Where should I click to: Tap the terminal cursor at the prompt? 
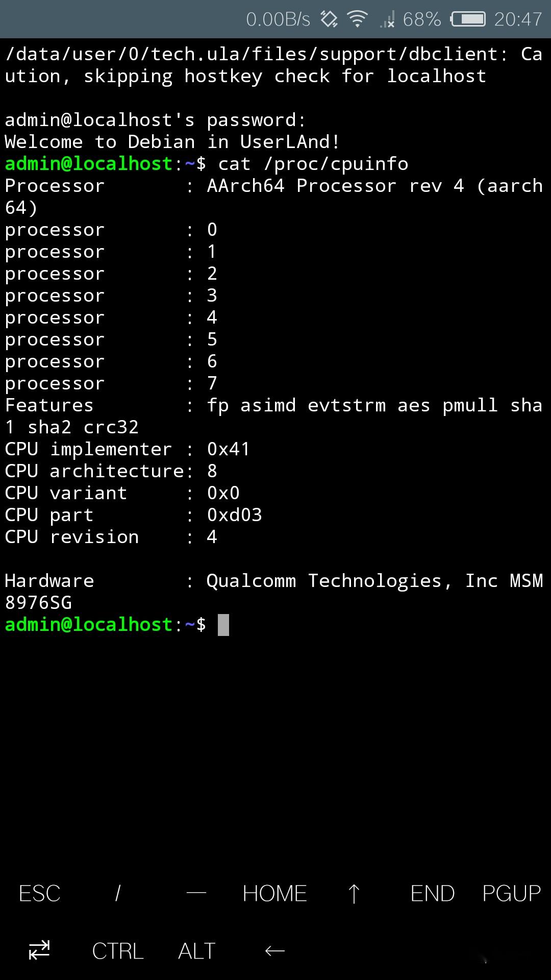pyautogui.click(x=223, y=625)
